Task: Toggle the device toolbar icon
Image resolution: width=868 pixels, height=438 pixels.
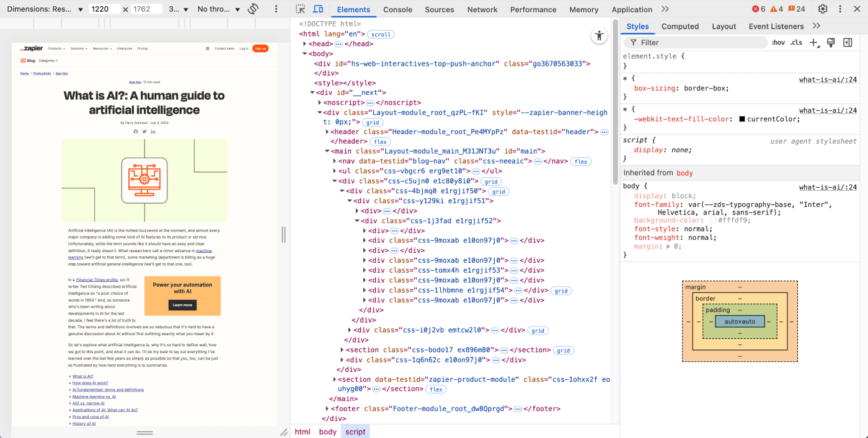Action: 318,9
